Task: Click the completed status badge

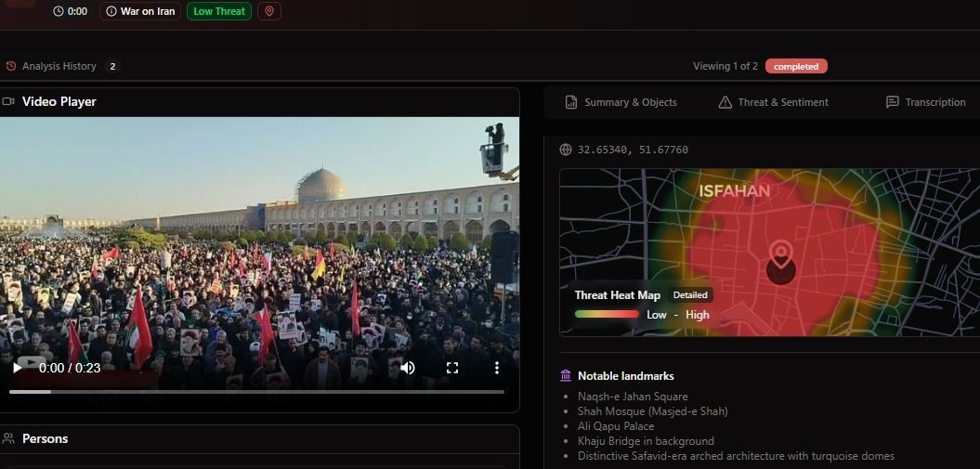Action: click(796, 66)
